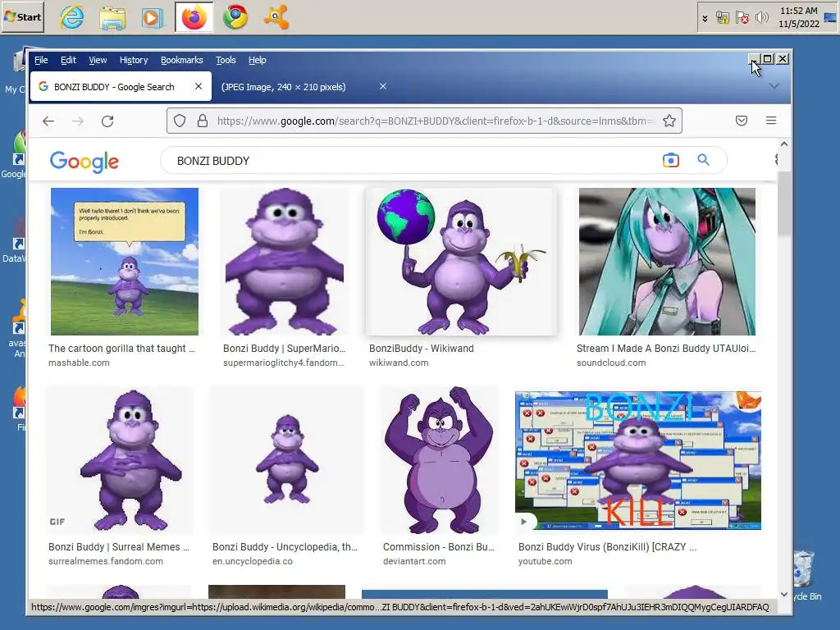The width and height of the screenshot is (840, 630).
Task: Open the soundcloud Bonzi UTAUloid image
Action: coord(667,262)
